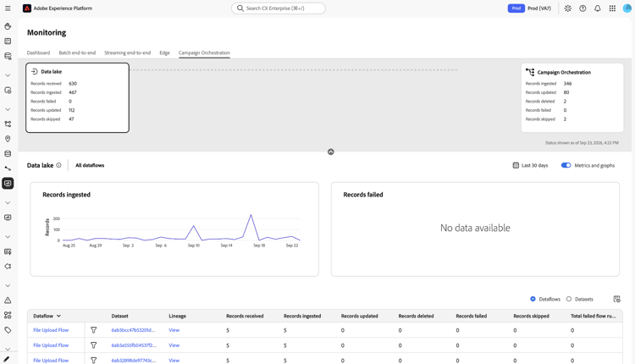Click the Records received value 630
635x364 pixels.
[73, 84]
